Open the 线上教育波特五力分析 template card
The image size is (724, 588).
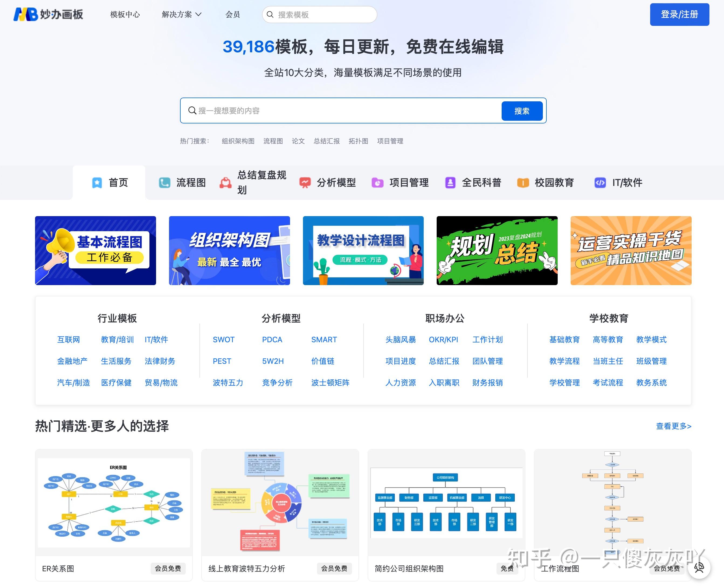pyautogui.click(x=280, y=515)
